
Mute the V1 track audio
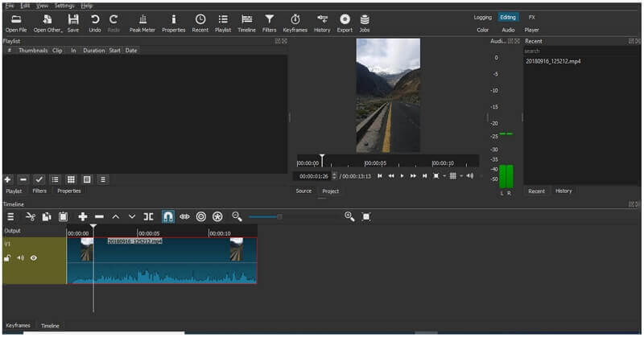click(21, 258)
